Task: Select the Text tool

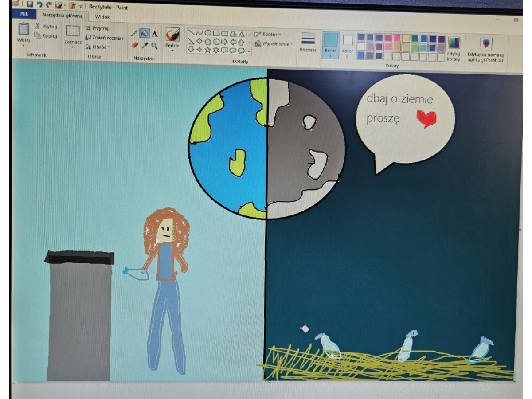Action: click(155, 34)
